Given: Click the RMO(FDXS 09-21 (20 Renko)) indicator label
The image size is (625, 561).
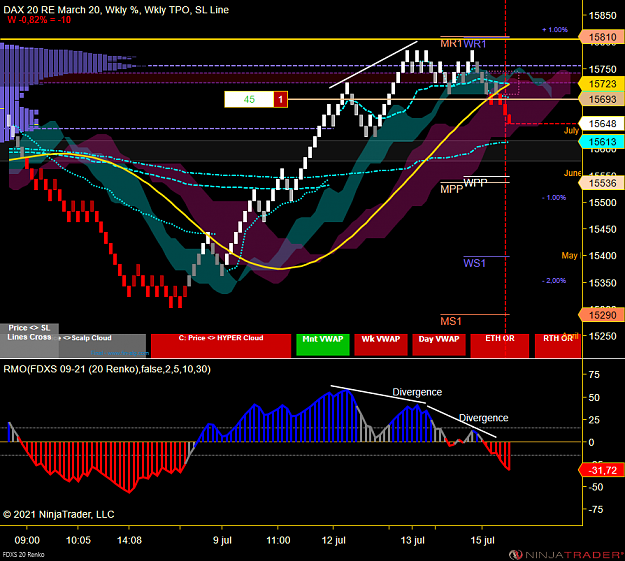Looking at the screenshot, I should coord(107,369).
